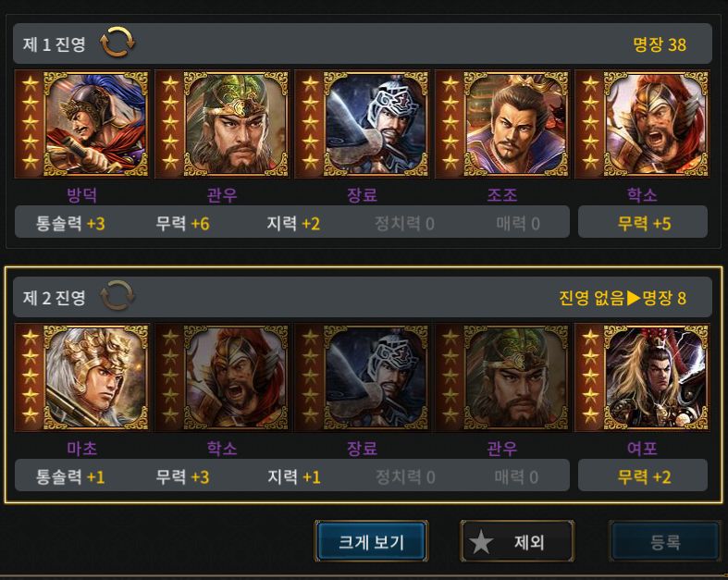
Task: Click the 무력 +2 bonus box
Action: [643, 475]
